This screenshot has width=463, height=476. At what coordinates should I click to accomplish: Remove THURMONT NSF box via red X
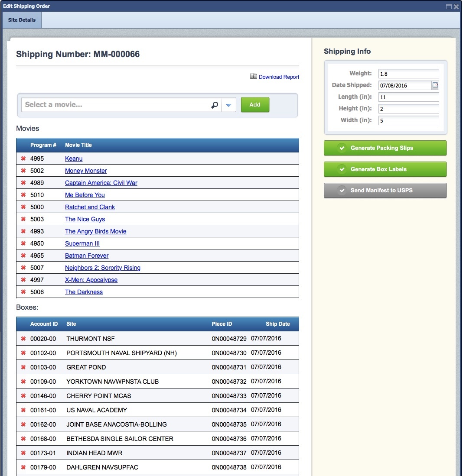pyautogui.click(x=23, y=339)
